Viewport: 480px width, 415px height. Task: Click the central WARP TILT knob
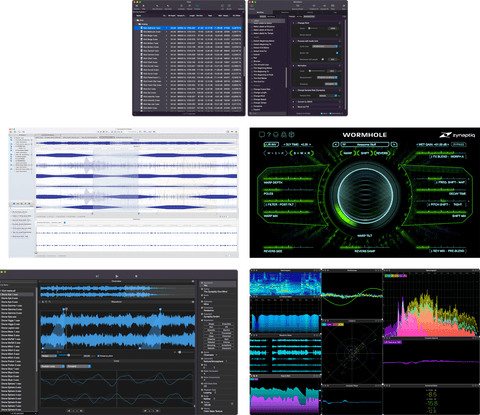point(365,195)
